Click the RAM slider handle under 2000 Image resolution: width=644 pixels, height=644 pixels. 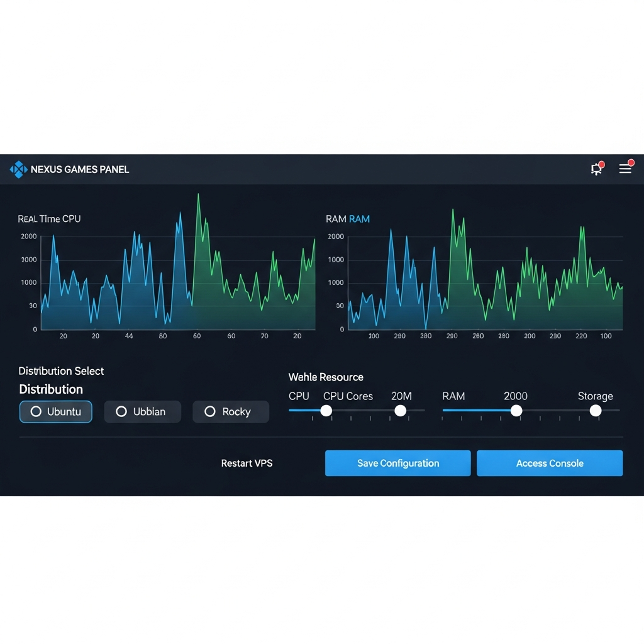516,411
